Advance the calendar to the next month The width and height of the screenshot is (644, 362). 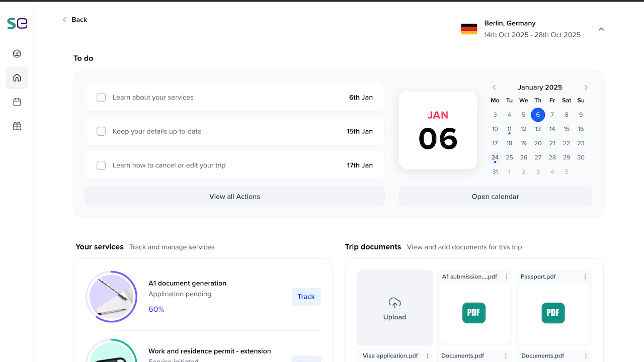pos(586,87)
